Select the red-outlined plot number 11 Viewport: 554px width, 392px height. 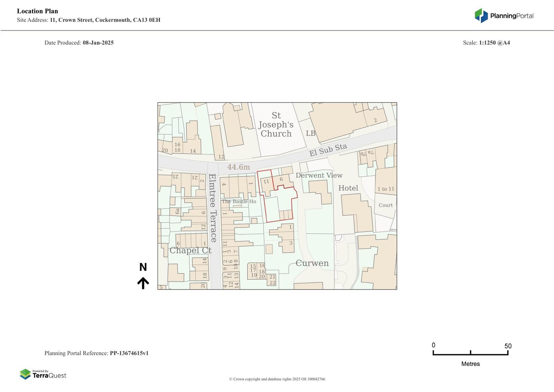coord(266,181)
